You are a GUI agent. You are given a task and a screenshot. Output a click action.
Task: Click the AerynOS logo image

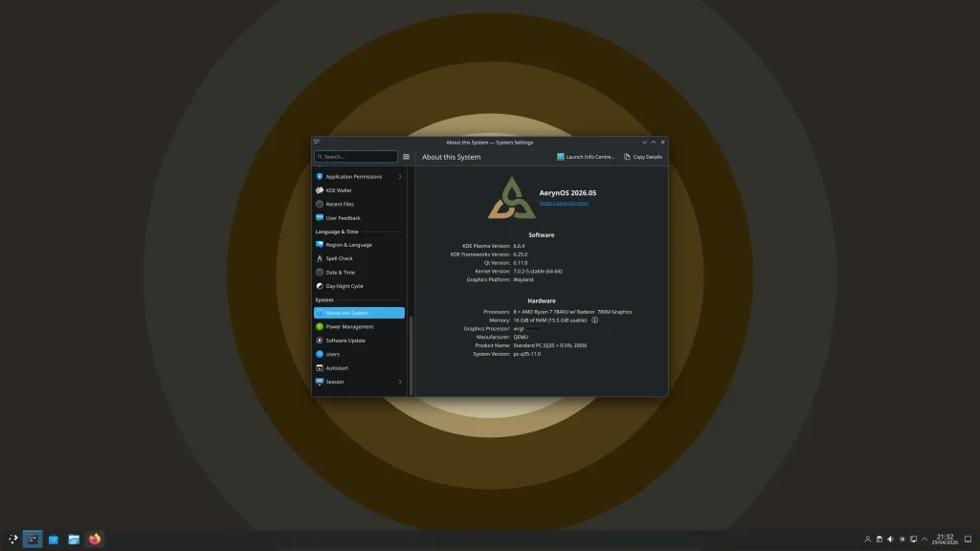(511, 197)
